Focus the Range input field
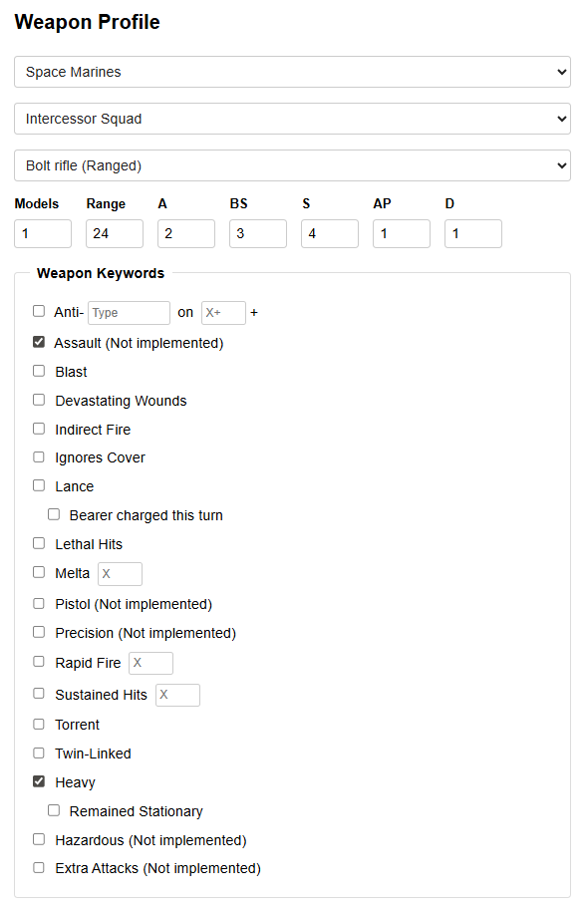The width and height of the screenshot is (588, 907). (115, 233)
